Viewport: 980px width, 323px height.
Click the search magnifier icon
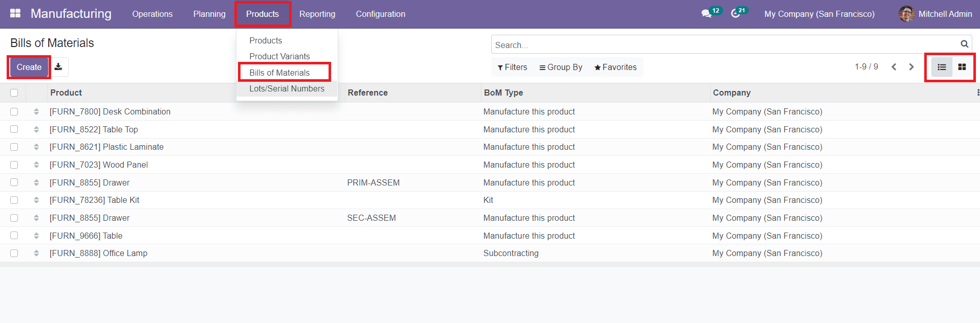click(x=964, y=44)
